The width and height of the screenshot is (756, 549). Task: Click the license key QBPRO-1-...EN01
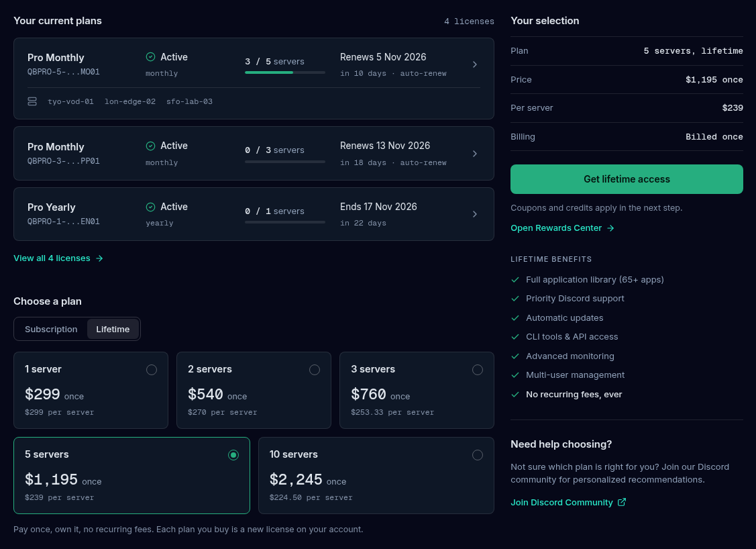tap(63, 221)
